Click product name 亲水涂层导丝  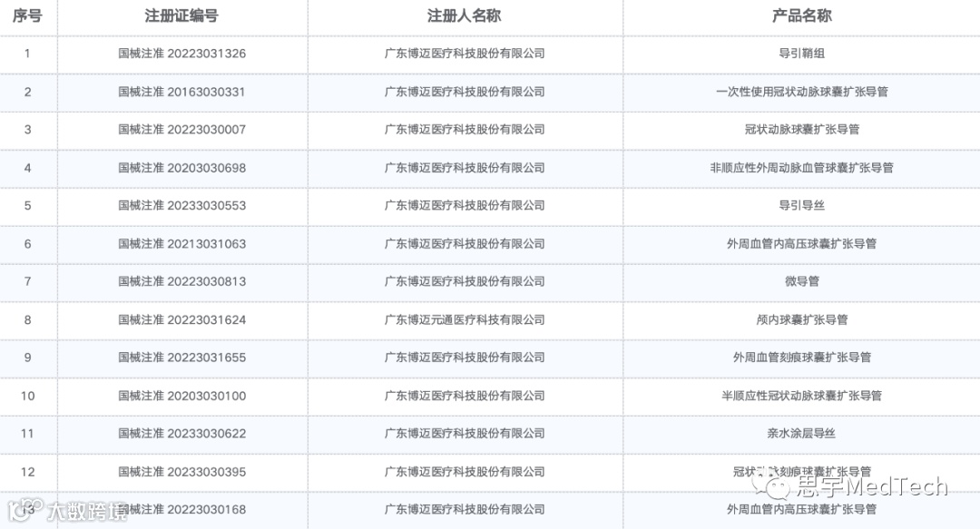click(x=802, y=434)
